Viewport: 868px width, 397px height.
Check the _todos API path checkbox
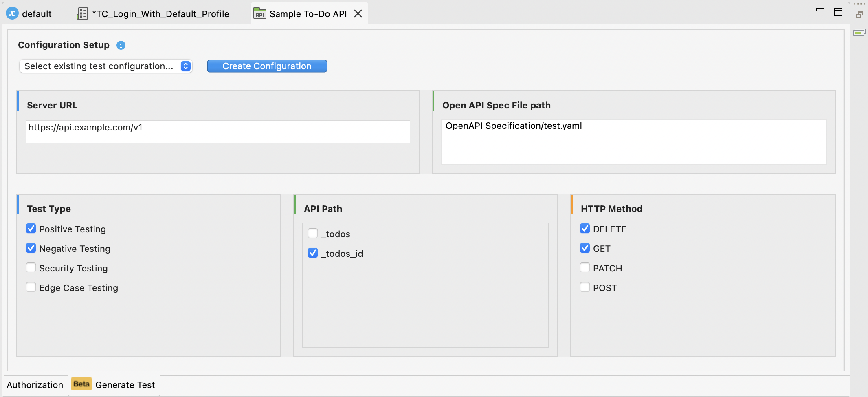[x=313, y=234]
